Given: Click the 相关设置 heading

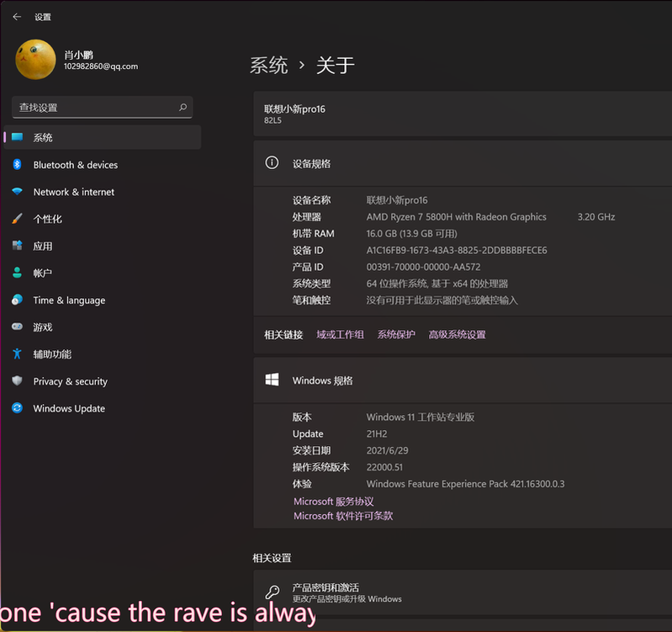Looking at the screenshot, I should tap(272, 558).
